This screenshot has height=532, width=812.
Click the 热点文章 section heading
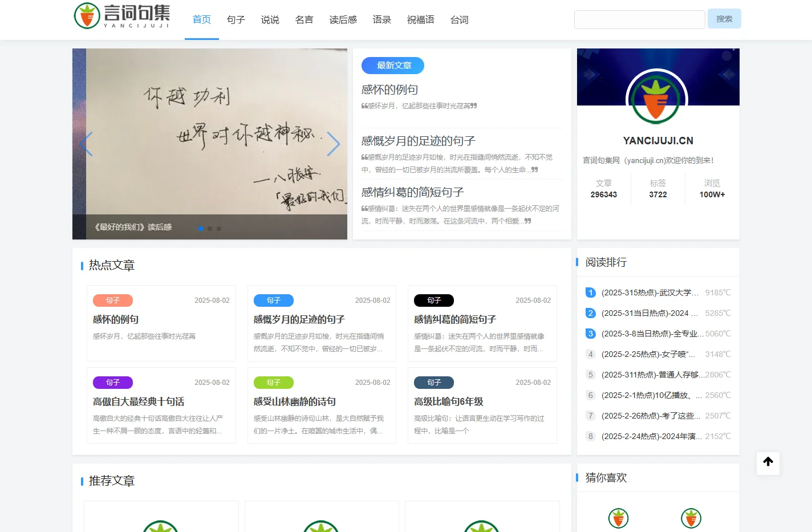click(112, 265)
